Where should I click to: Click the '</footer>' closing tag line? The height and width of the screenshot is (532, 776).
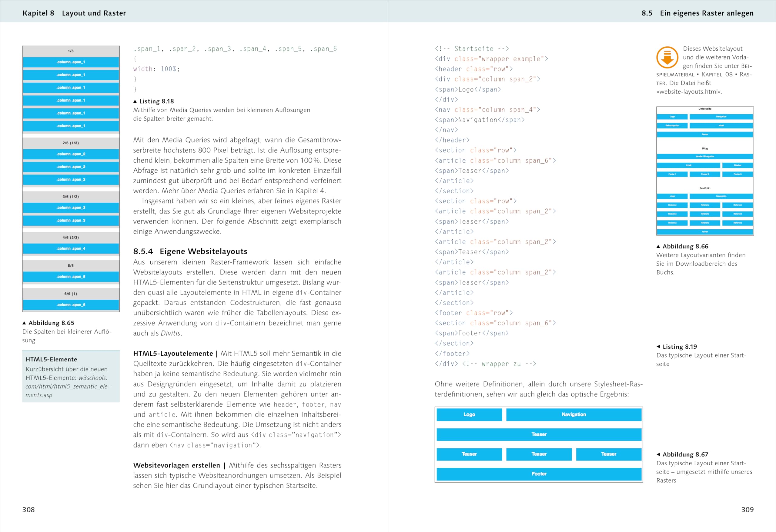click(452, 354)
